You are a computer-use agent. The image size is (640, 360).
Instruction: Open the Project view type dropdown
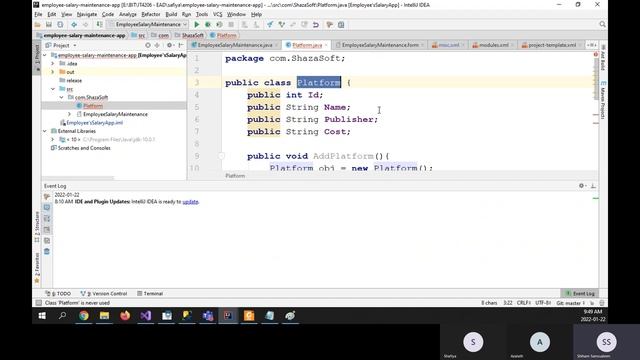click(x=61, y=45)
